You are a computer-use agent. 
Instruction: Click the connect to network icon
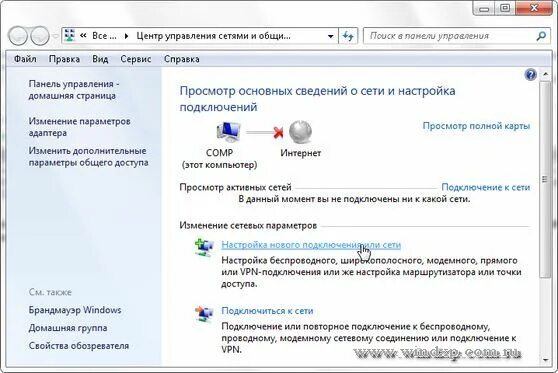204,314
